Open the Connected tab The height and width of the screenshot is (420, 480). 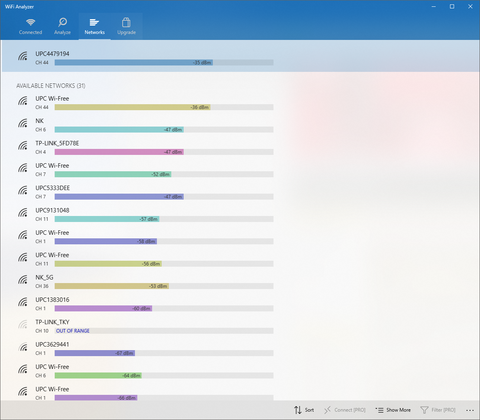coord(30,27)
